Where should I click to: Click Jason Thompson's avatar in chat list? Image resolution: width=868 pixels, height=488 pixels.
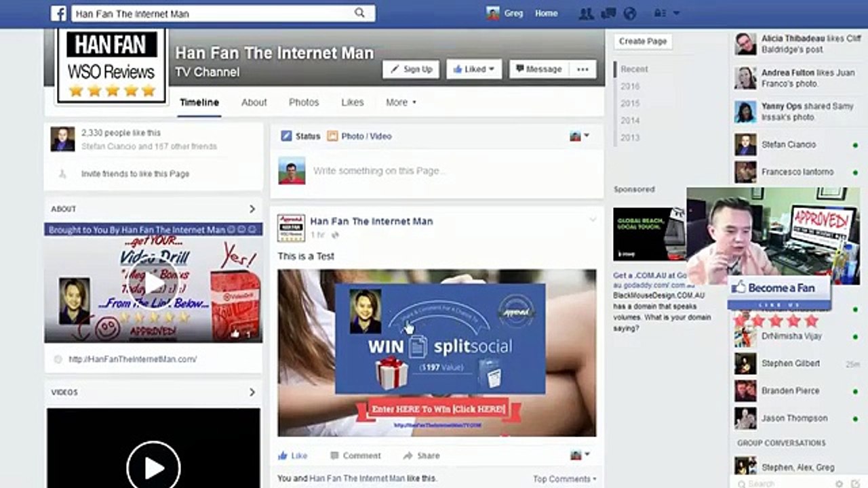click(745, 418)
